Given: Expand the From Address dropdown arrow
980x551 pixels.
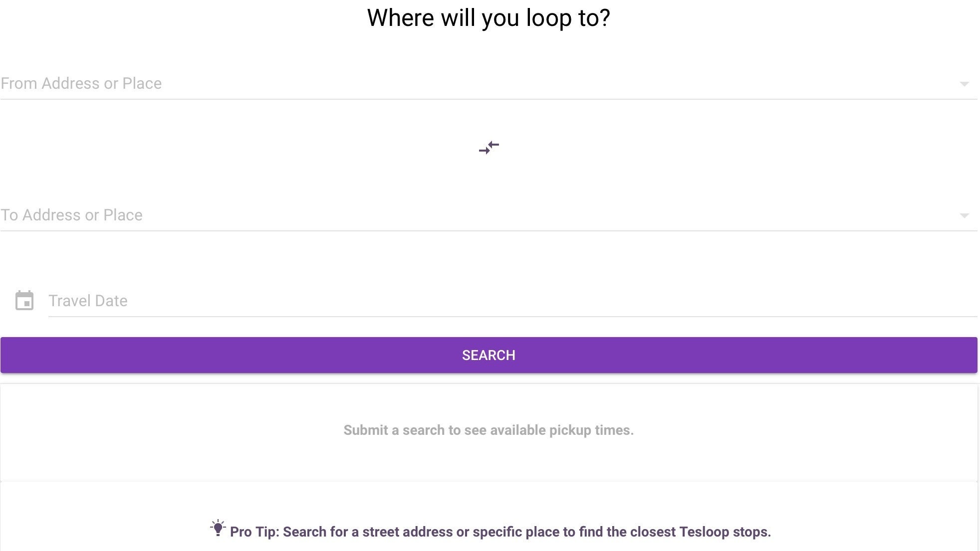Looking at the screenshot, I should tap(964, 84).
